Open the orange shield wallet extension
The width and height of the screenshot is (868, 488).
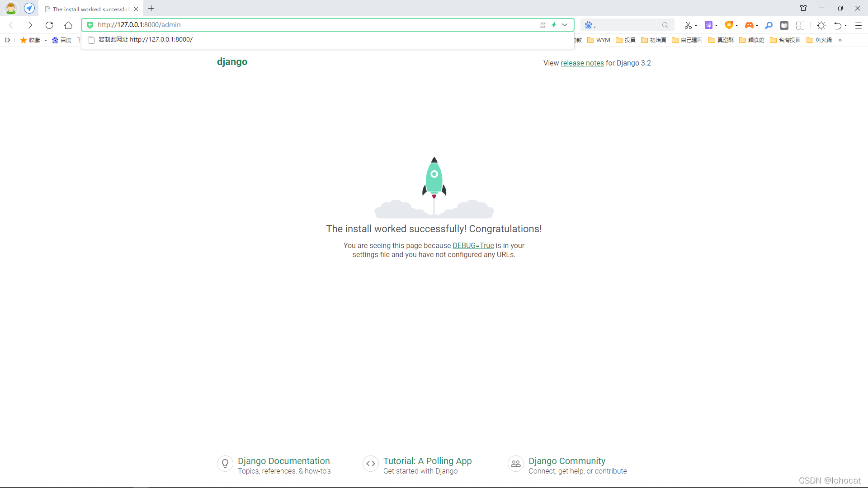[x=729, y=25]
